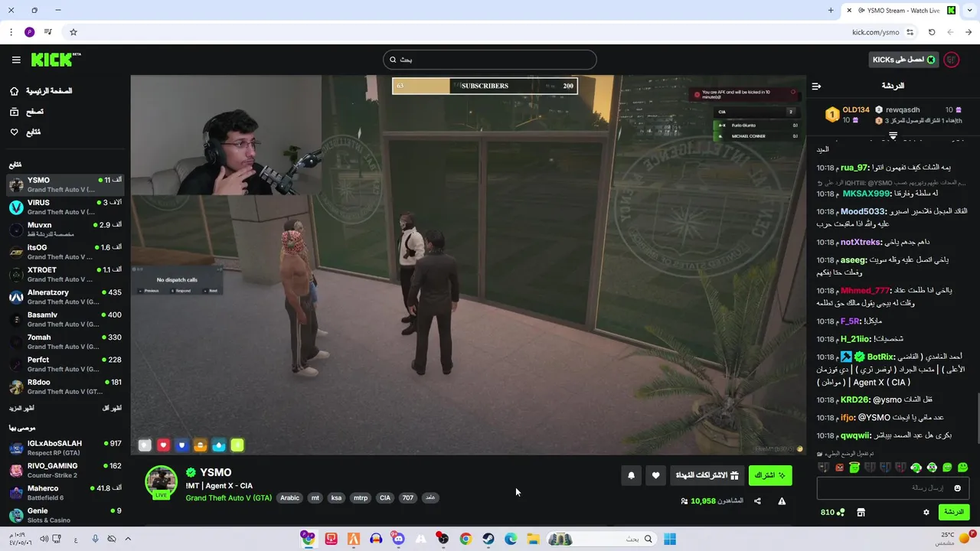Expand the hidden system tray icons chevron
The image size is (980, 551).
coord(128,539)
